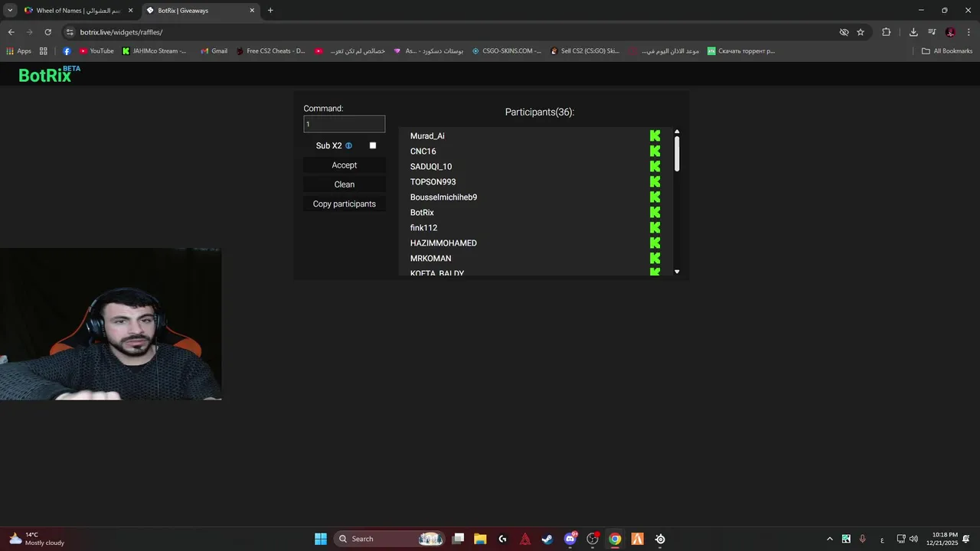The height and width of the screenshot is (551, 980).
Task: Select participant Bousselmichiheb9
Action: point(443,197)
